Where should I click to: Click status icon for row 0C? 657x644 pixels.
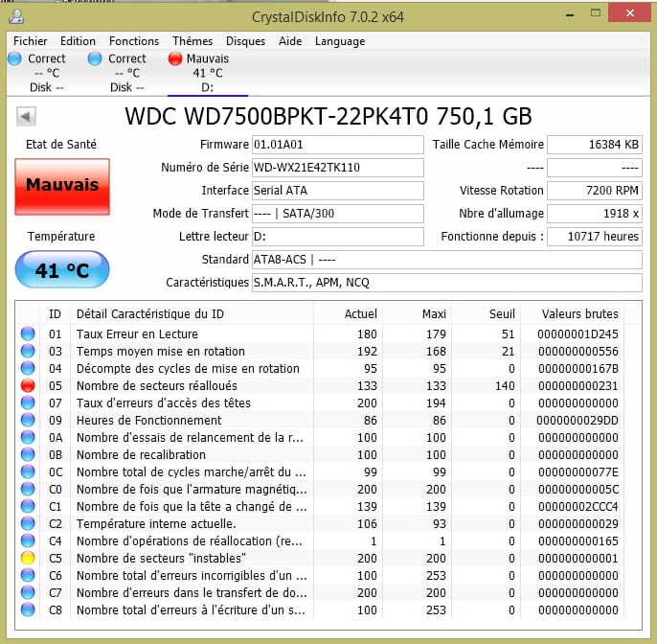coord(28,471)
